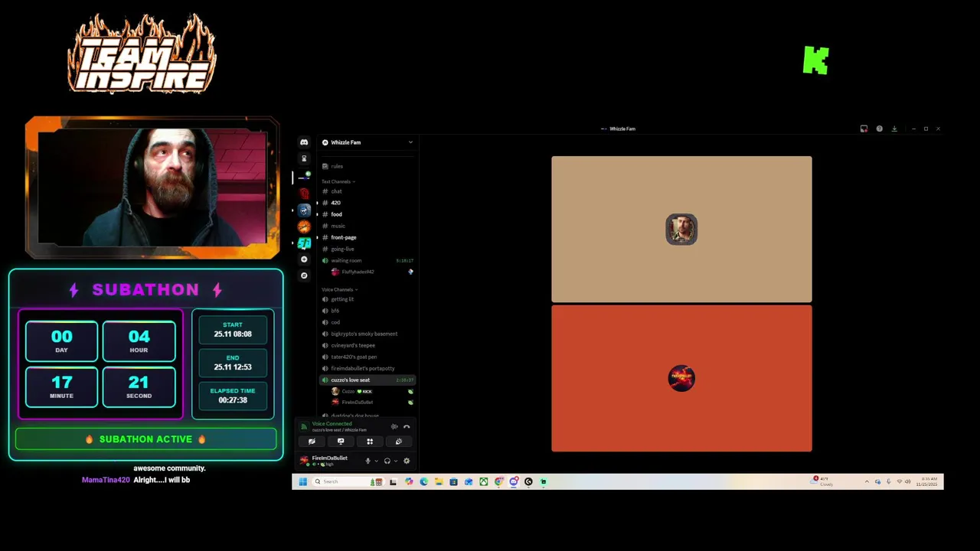Open microphone input options arrow
Screen dimensions: 980x551
click(x=376, y=461)
